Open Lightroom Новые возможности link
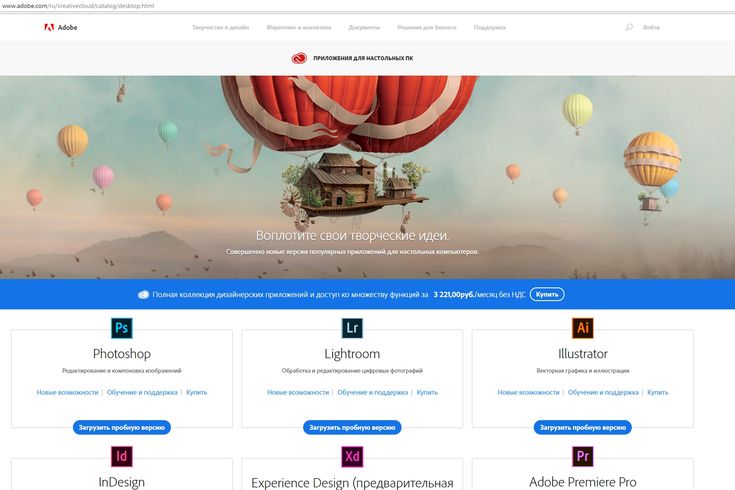 coord(298,392)
